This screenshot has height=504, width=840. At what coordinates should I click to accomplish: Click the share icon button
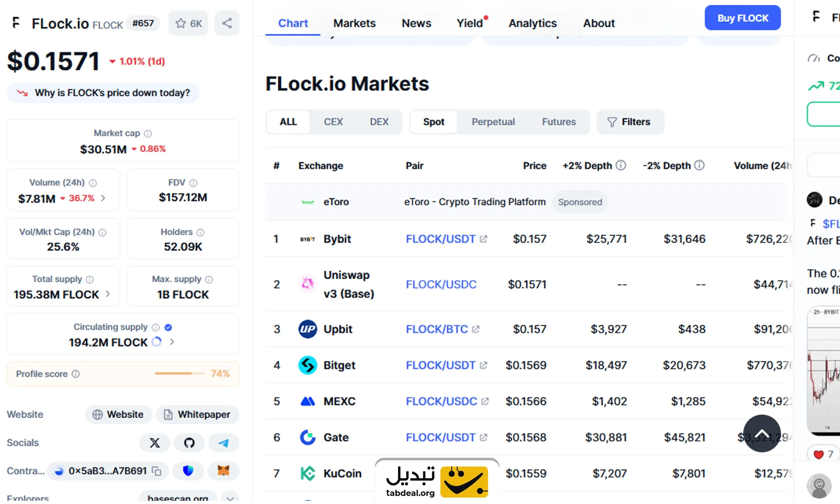coord(227,23)
